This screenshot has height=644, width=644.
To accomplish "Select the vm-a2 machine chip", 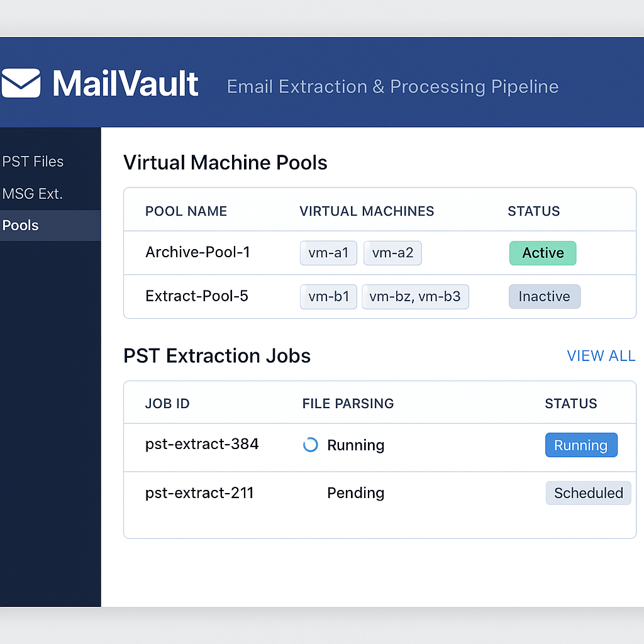I will point(392,253).
